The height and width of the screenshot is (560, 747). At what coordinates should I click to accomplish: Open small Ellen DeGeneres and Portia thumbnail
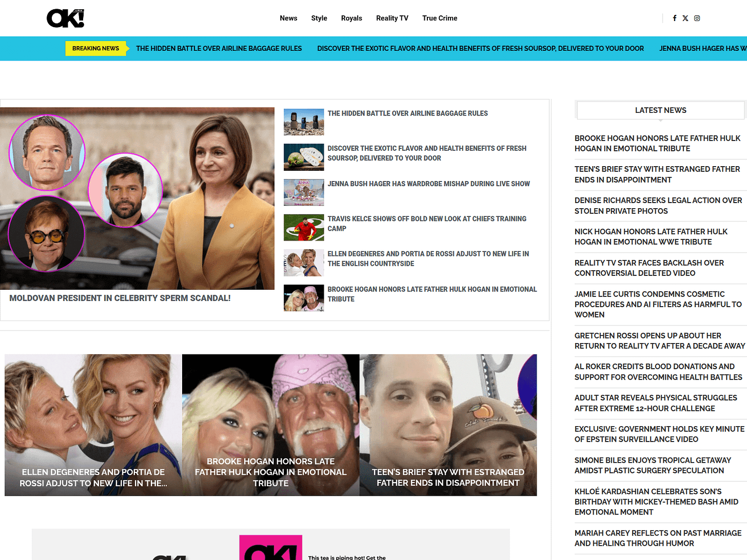(x=304, y=263)
